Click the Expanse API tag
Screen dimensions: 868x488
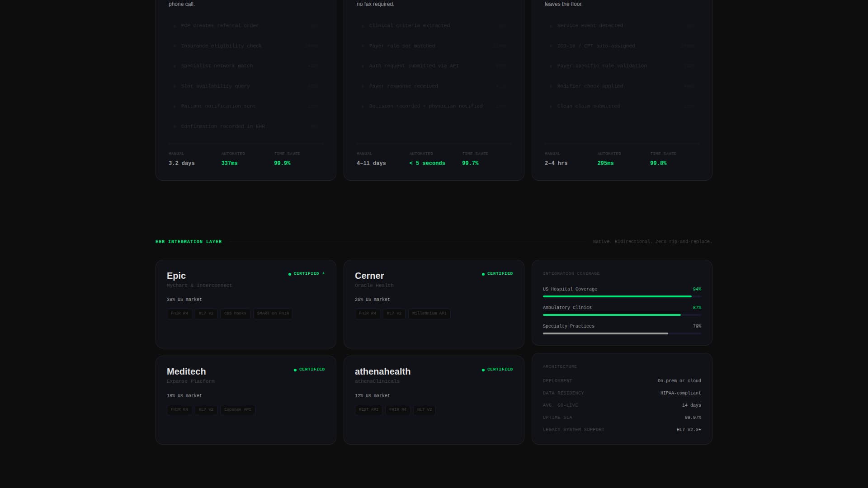(x=238, y=410)
